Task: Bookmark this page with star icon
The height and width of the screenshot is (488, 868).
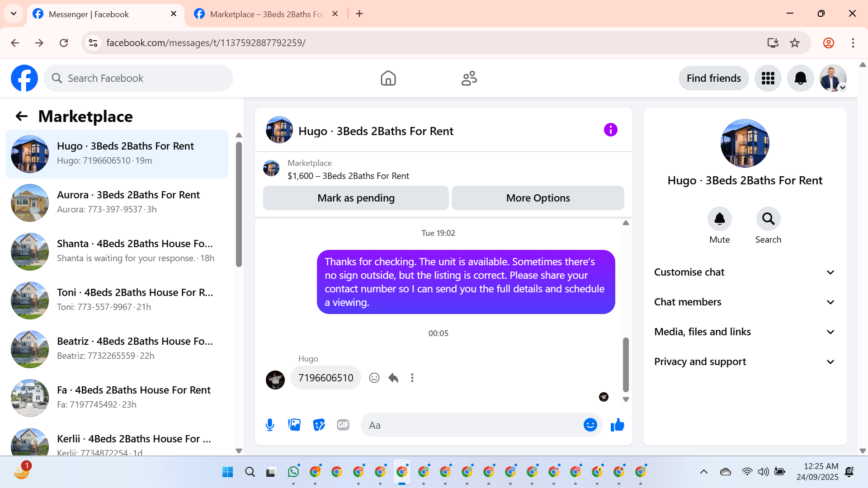Action: tap(795, 43)
